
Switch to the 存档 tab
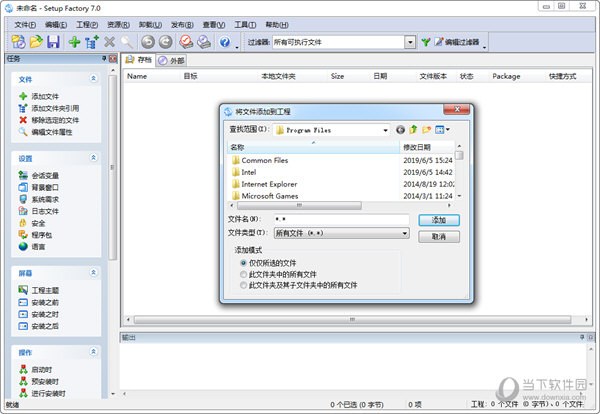tap(139, 60)
